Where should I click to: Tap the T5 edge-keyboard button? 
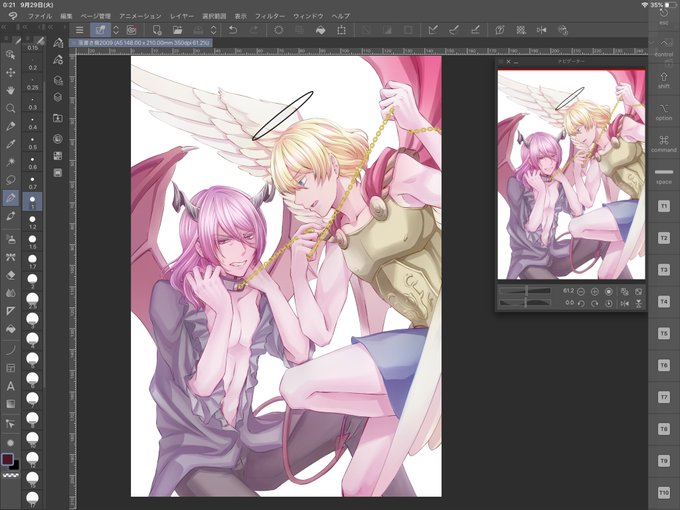(664, 333)
